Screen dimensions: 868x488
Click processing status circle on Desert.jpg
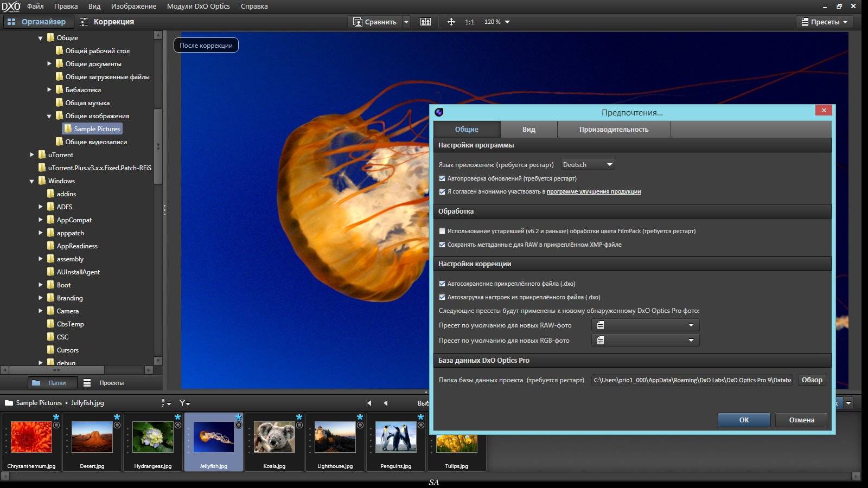[x=117, y=425]
